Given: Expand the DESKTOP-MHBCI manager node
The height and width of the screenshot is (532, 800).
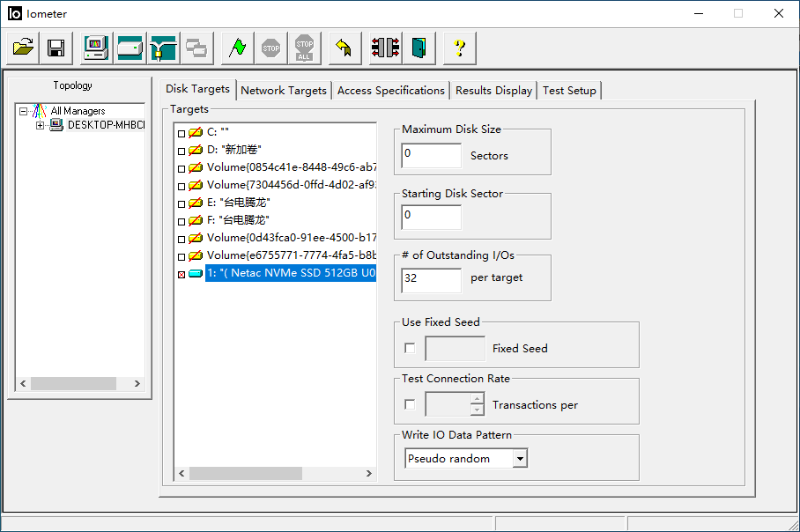Looking at the screenshot, I should click(x=40, y=125).
